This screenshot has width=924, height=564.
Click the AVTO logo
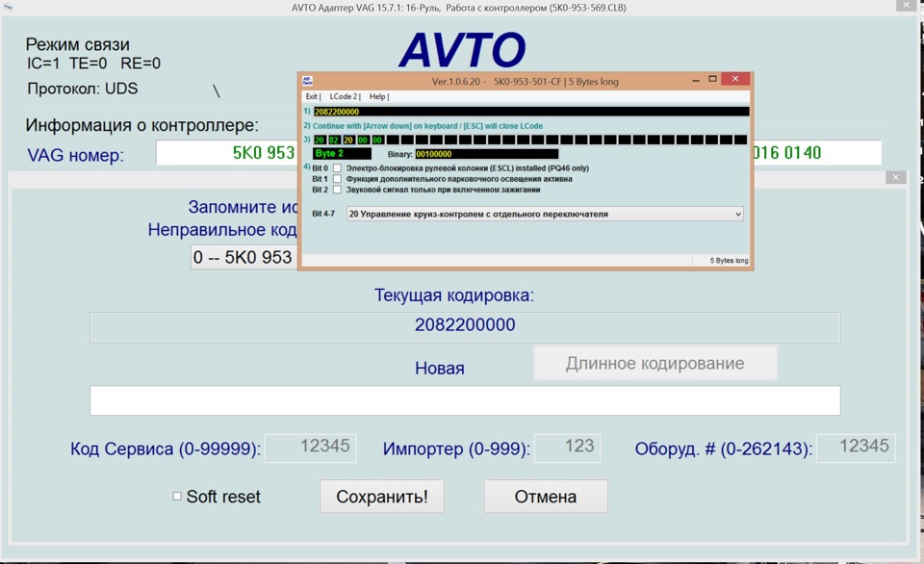[462, 49]
